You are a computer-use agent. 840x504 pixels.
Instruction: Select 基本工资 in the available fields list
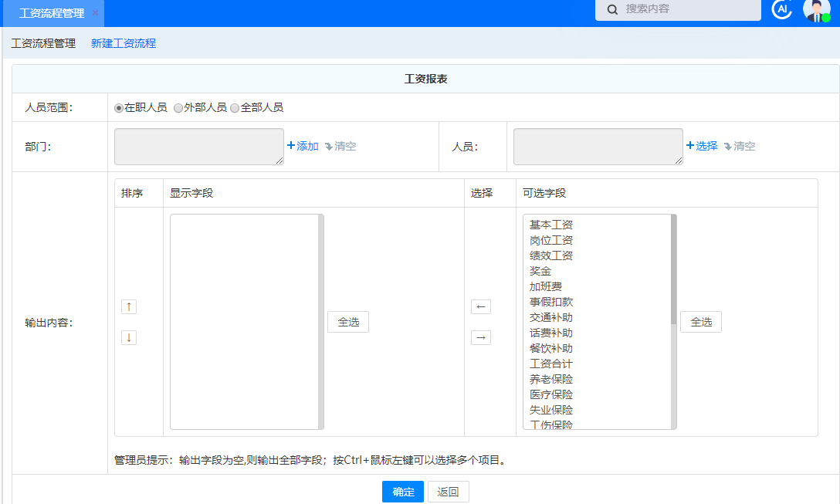coord(551,225)
